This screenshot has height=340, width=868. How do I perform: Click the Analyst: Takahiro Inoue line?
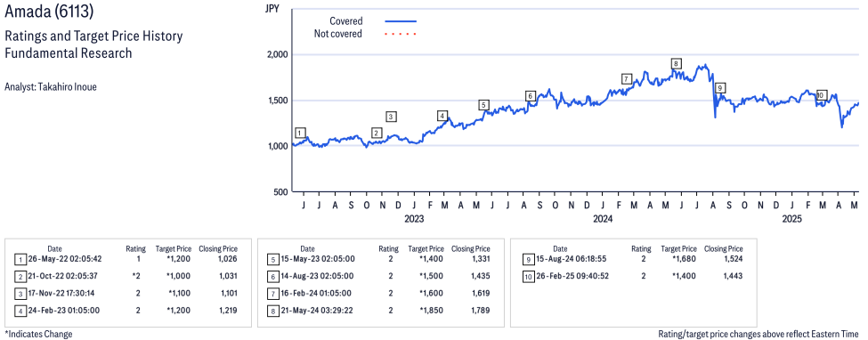point(51,87)
